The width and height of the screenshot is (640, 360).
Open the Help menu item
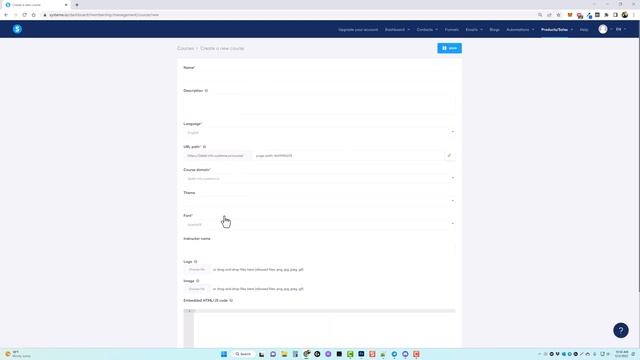(x=584, y=29)
